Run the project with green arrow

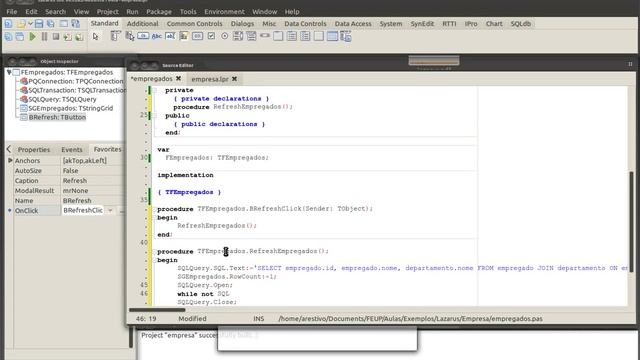[x=32, y=37]
